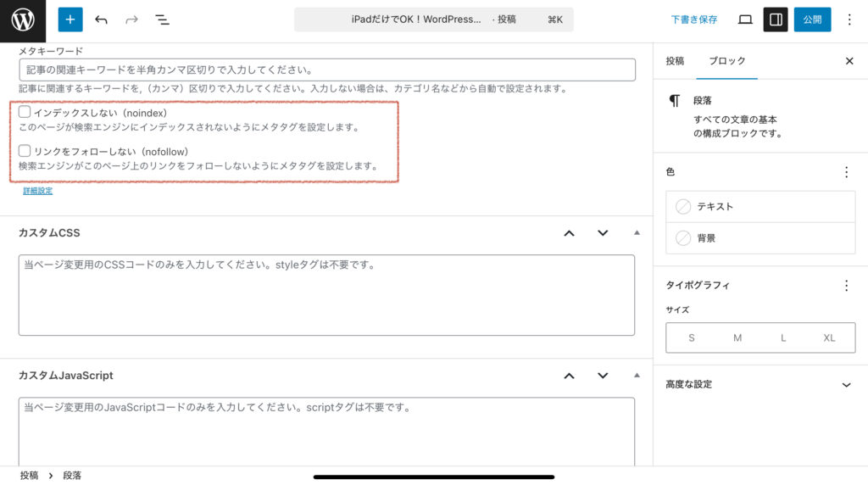Redo the last change

[x=131, y=20]
